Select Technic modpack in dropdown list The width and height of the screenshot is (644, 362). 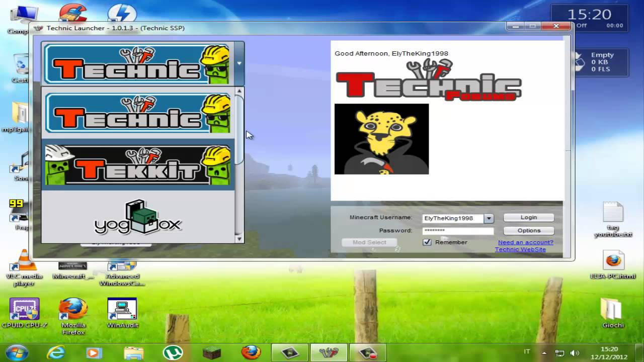point(137,113)
